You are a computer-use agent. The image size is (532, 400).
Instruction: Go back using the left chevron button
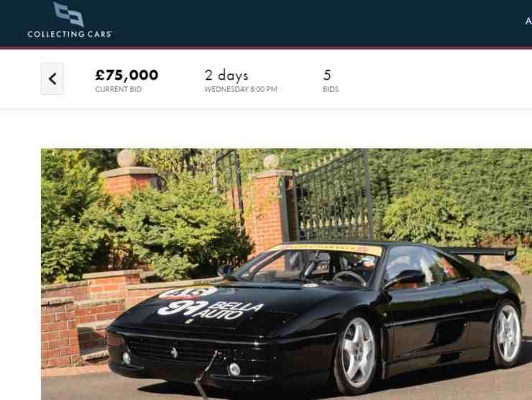[x=52, y=79]
